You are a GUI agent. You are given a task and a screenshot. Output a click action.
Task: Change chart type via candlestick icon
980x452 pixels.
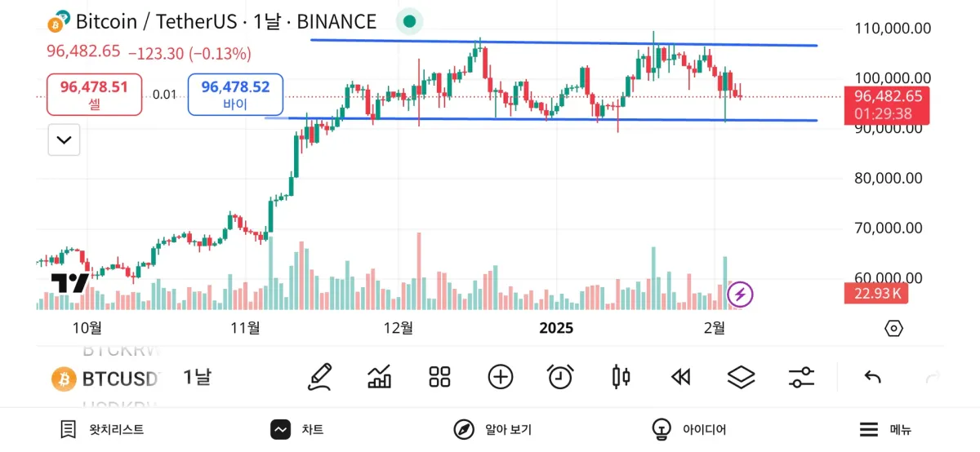click(x=621, y=377)
